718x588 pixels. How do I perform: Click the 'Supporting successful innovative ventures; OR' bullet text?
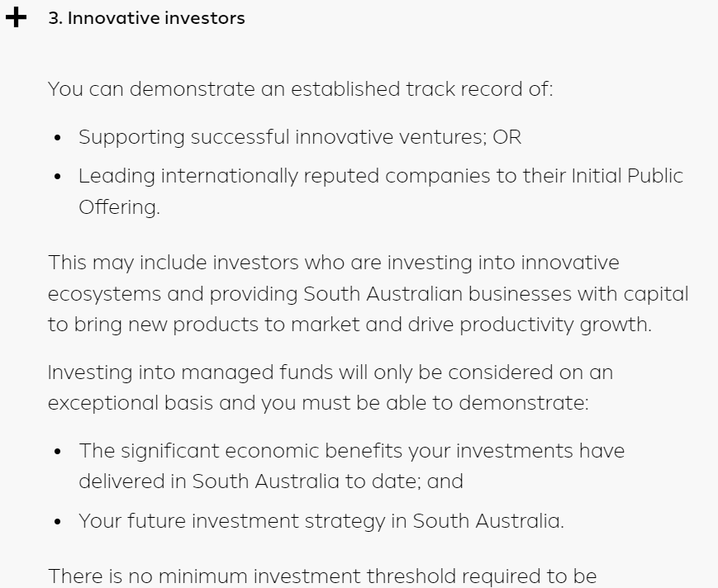tap(300, 137)
